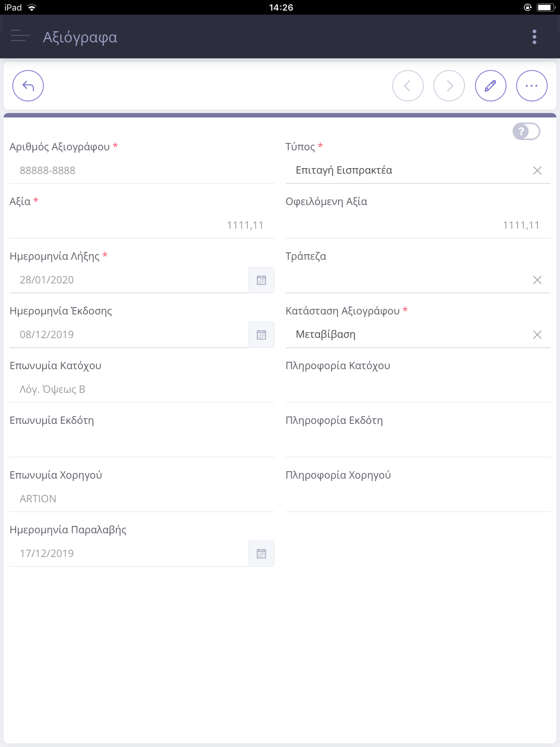The width and height of the screenshot is (560, 747).
Task: Go back with the return arrow button
Action: pos(28,86)
